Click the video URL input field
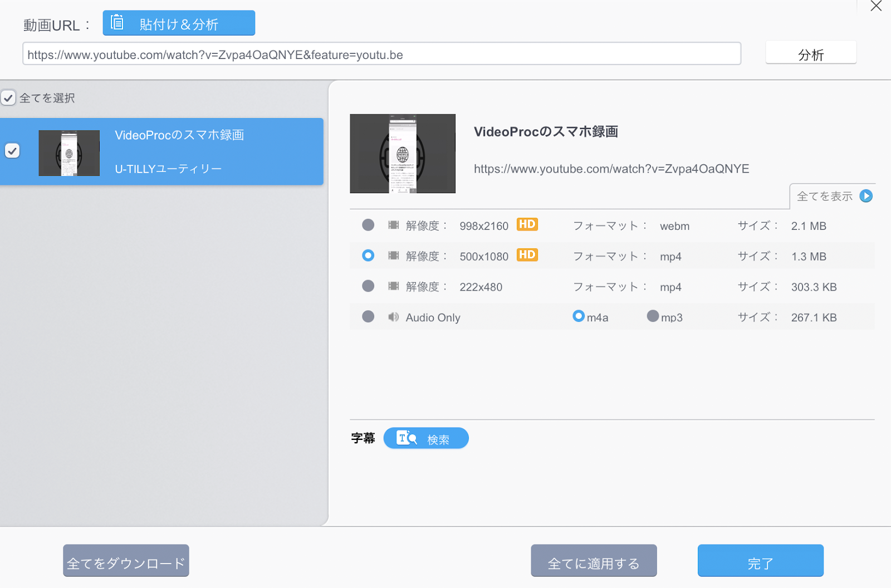This screenshot has width=891, height=588. click(x=381, y=54)
